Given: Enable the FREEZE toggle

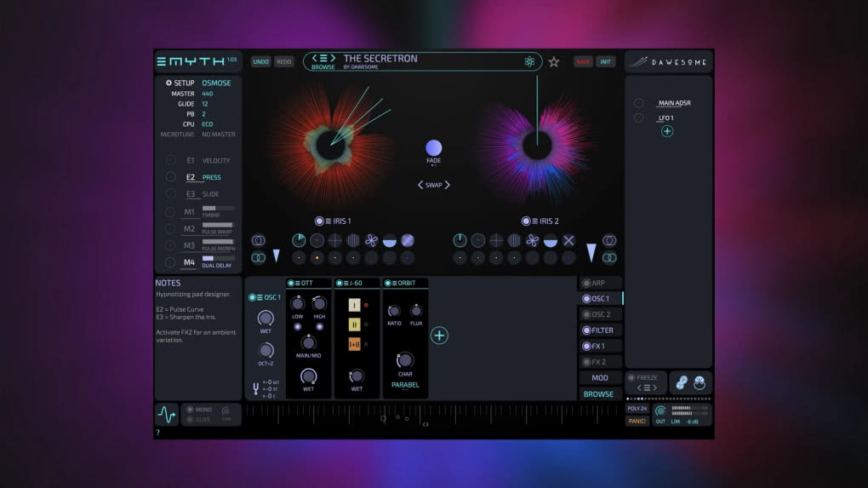Looking at the screenshot, I should pyautogui.click(x=631, y=378).
